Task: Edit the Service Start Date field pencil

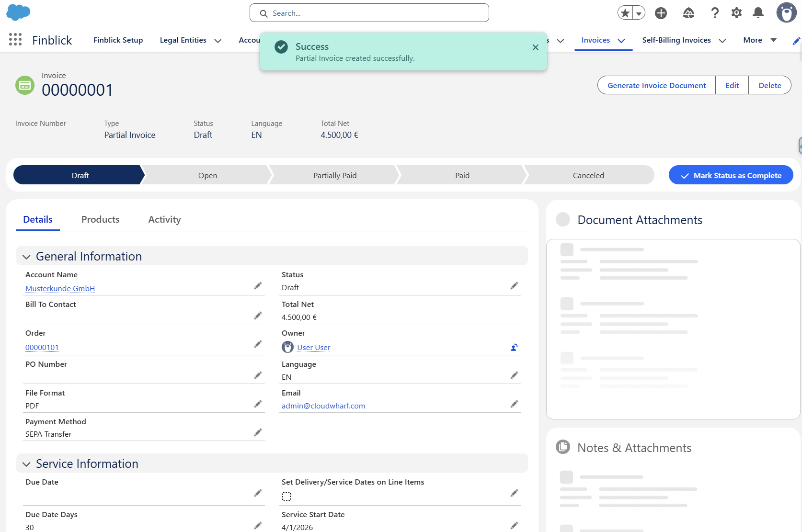Action: pos(514,526)
